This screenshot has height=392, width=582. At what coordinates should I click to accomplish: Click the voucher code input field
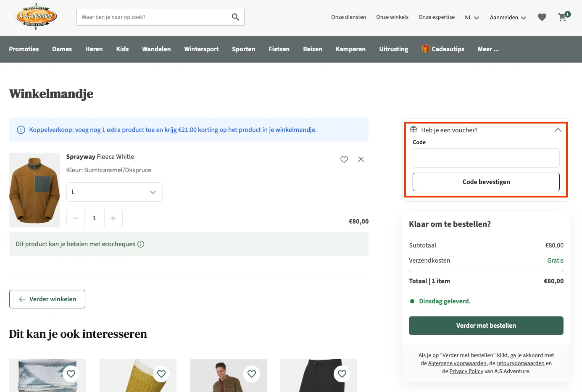486,158
